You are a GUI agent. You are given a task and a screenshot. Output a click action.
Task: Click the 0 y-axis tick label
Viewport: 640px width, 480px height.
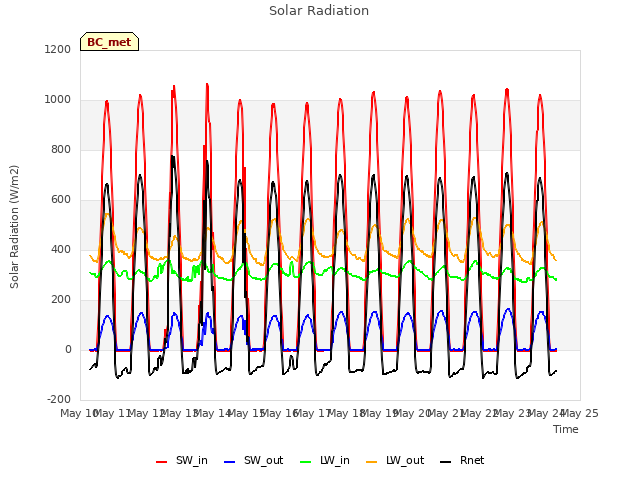68,349
